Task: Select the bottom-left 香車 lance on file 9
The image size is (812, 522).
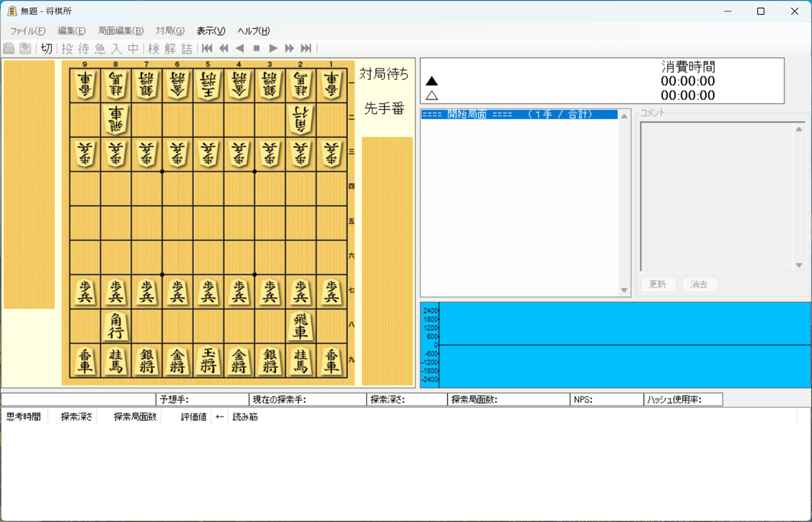Action: point(85,360)
